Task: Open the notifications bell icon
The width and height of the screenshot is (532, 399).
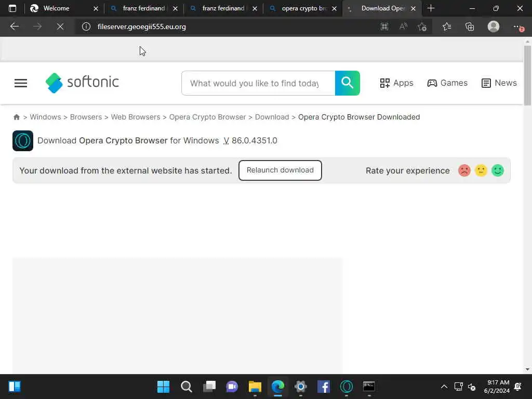Action: click(x=518, y=387)
